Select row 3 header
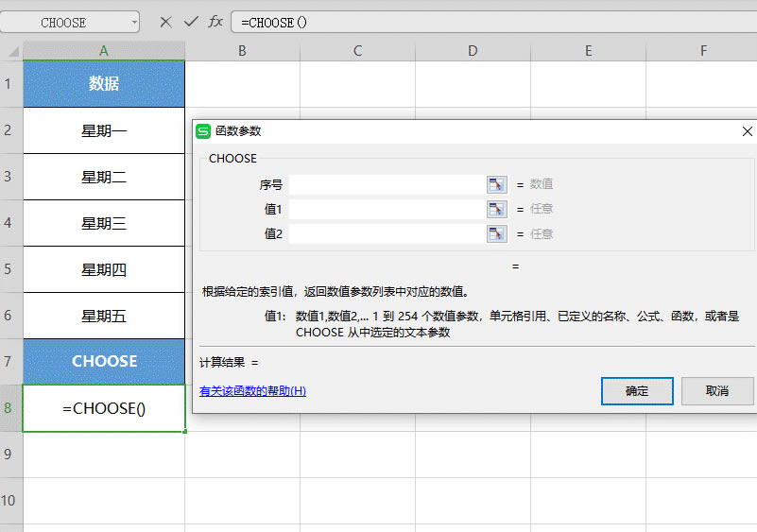This screenshot has width=757, height=532. [x=11, y=177]
